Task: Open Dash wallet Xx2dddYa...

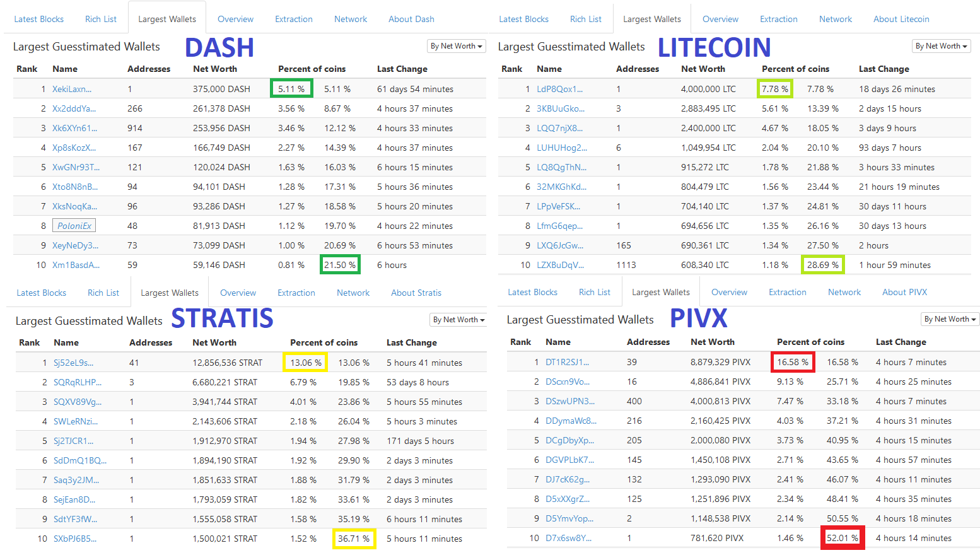Action: coord(74,108)
